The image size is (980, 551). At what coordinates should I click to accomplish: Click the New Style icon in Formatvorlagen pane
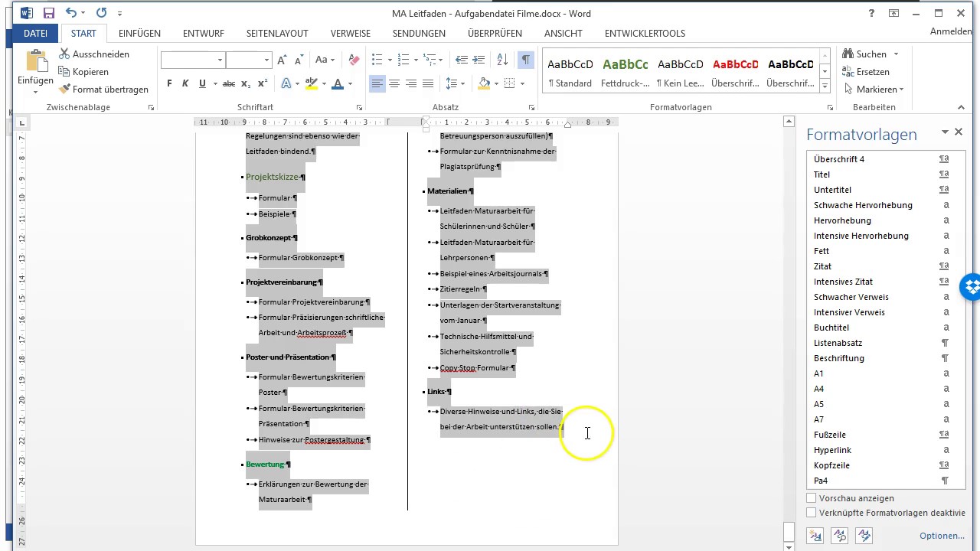(x=814, y=535)
